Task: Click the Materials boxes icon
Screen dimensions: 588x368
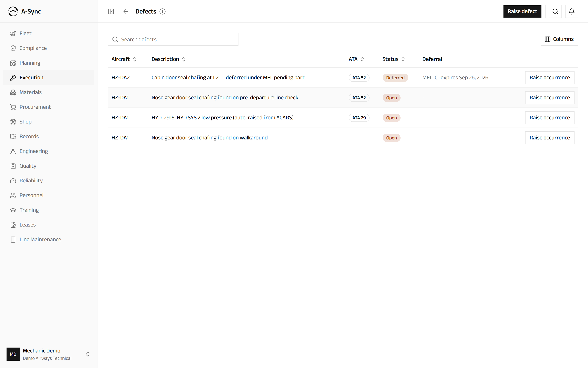Action: pyautogui.click(x=13, y=92)
